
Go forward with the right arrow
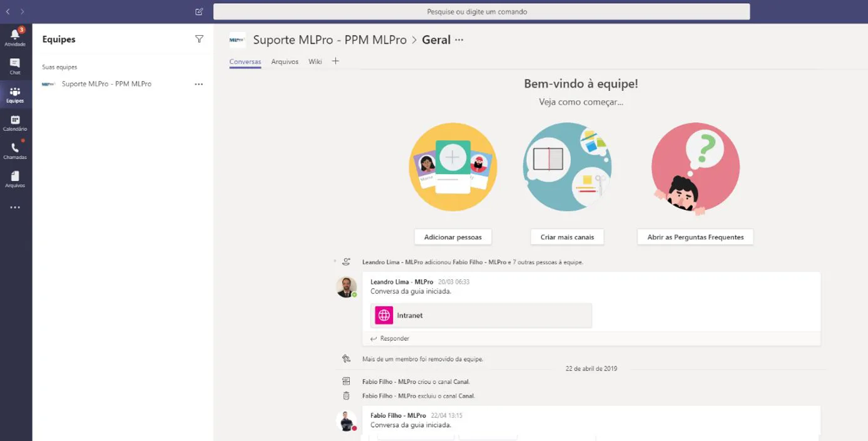[x=23, y=11]
